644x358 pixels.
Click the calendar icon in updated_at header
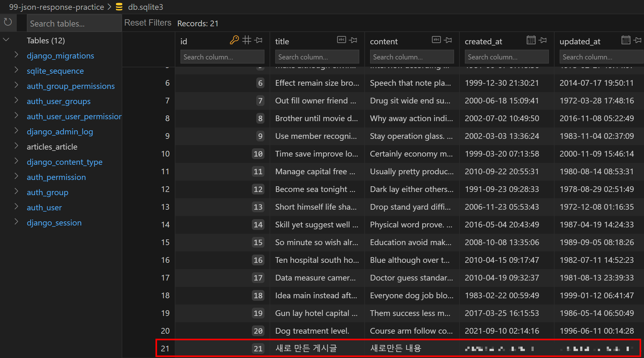click(626, 40)
